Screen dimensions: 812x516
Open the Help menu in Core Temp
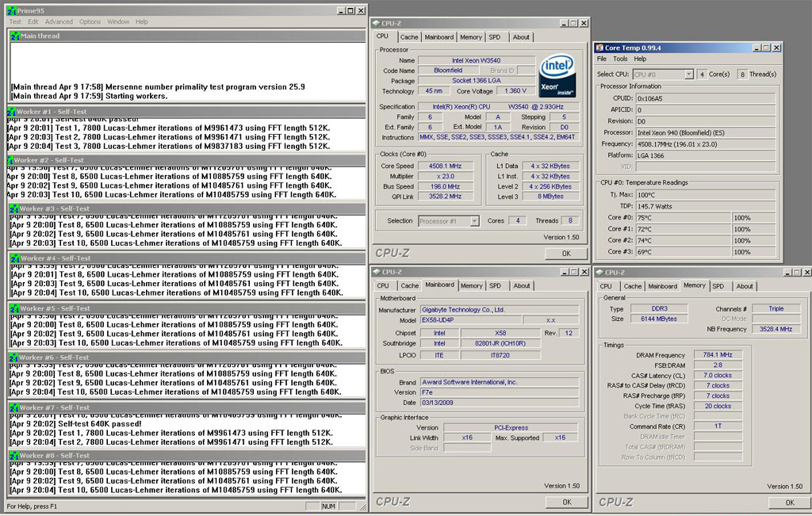click(x=640, y=59)
